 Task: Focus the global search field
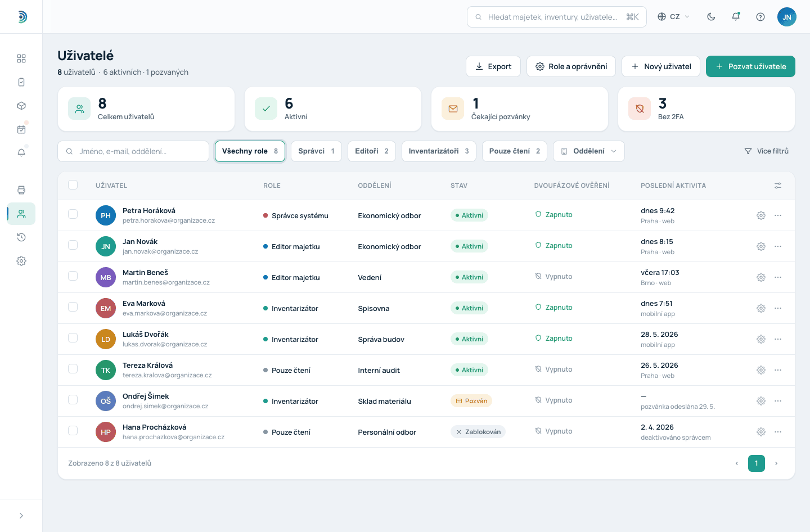pos(557,17)
